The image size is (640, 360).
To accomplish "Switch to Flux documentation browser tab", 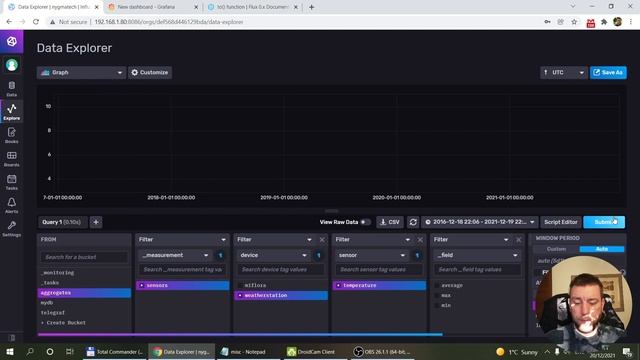I will 253,7.
